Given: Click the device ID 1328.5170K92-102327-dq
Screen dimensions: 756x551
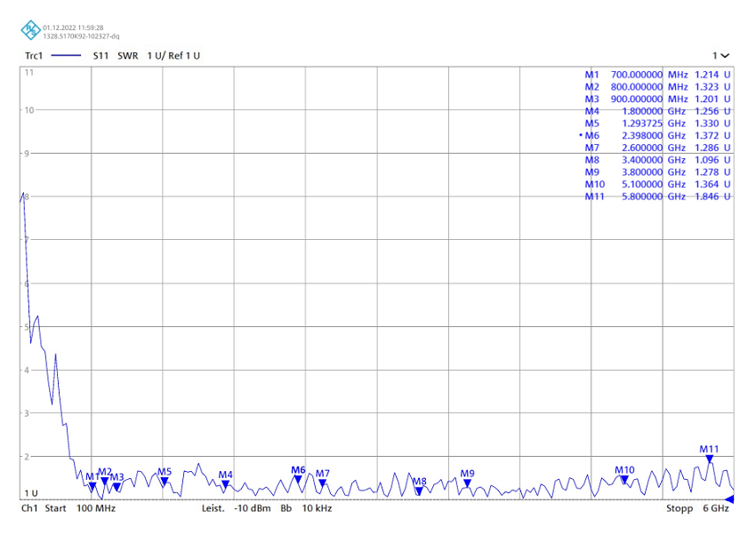Looking at the screenshot, I should (x=81, y=36).
